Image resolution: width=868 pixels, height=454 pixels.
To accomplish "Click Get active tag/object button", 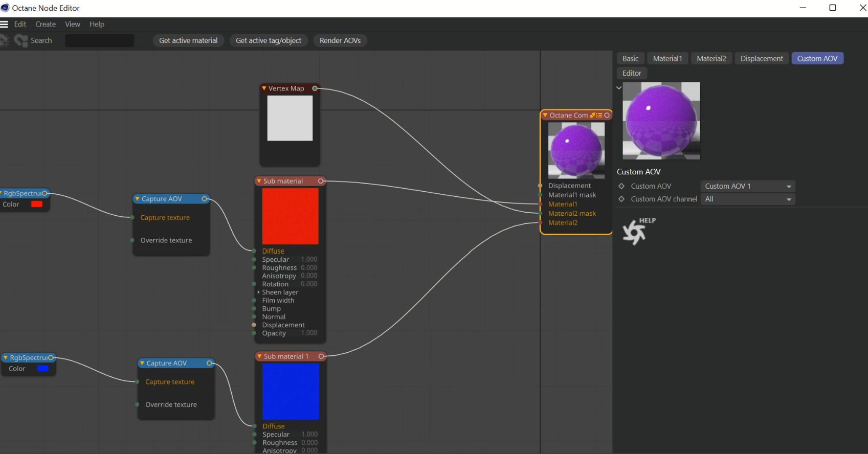I will pyautogui.click(x=269, y=40).
